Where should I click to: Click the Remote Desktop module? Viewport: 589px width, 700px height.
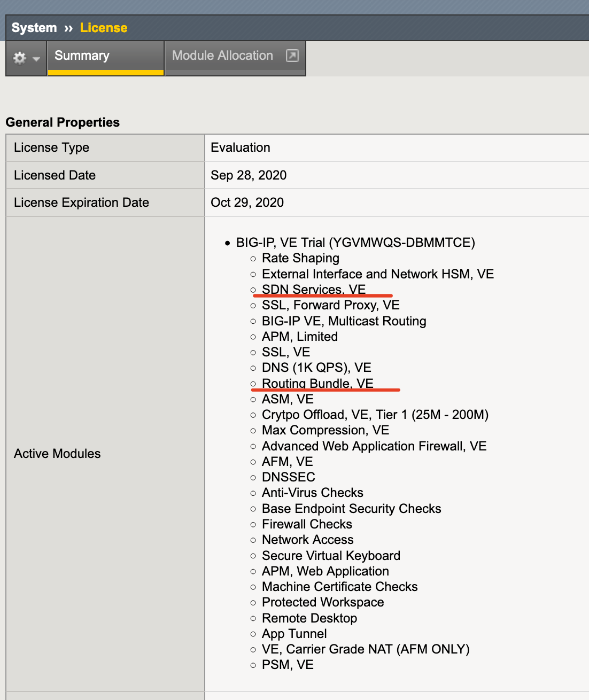pos(309,618)
